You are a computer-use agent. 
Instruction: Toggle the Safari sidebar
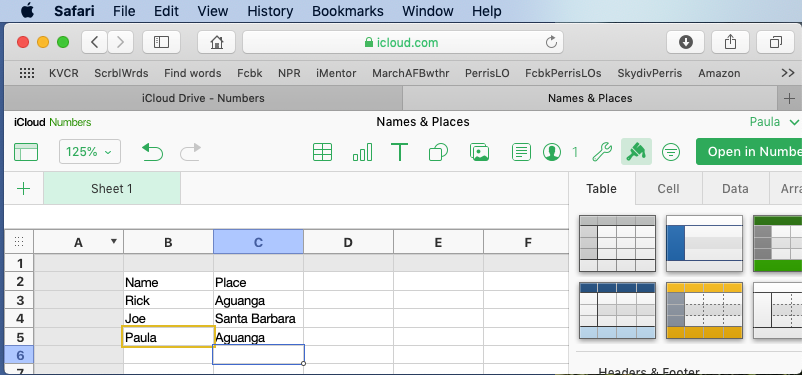coord(161,42)
